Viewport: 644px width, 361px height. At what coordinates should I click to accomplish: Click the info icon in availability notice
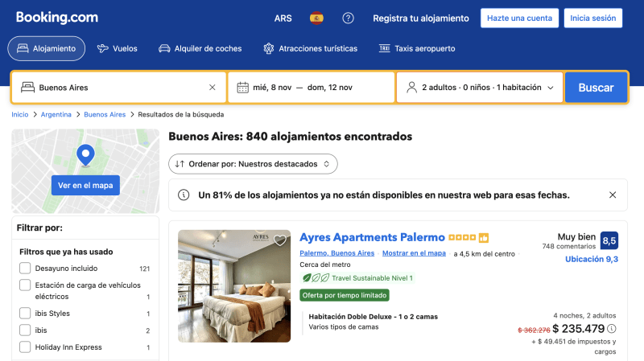point(184,195)
